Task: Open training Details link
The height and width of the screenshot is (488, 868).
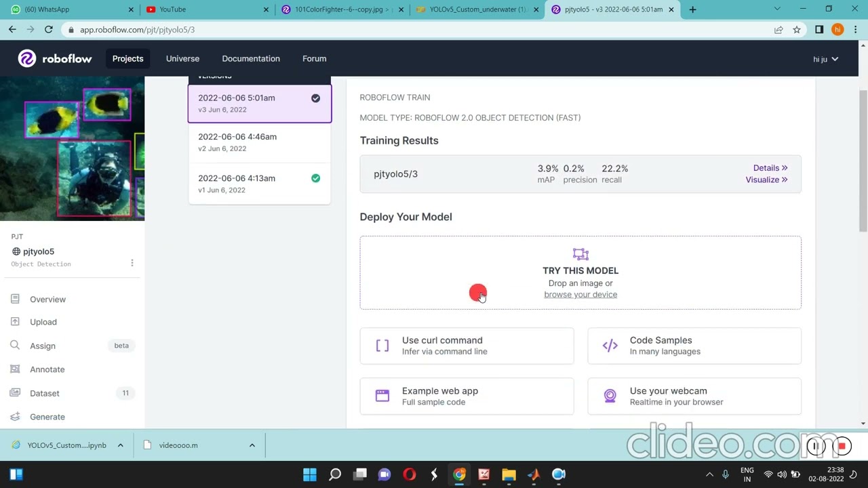Action: 770,168
